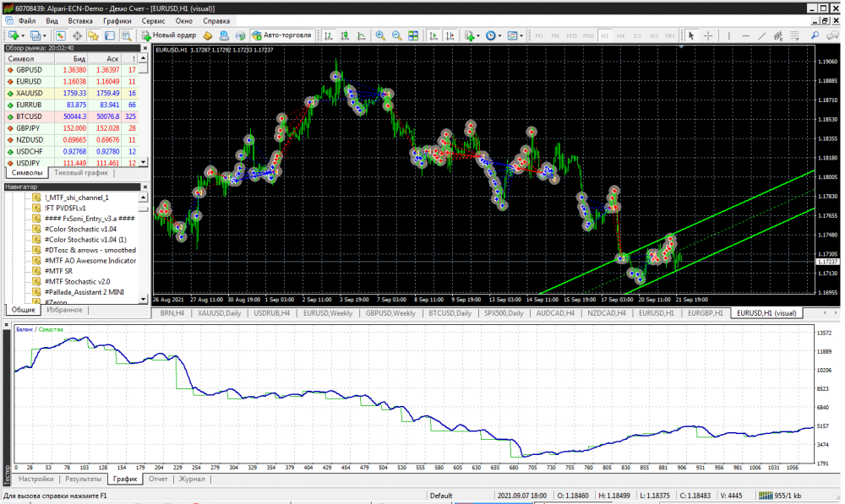Switch timeframe to H4
The width and height of the screenshot is (845, 504).
tap(621, 35)
